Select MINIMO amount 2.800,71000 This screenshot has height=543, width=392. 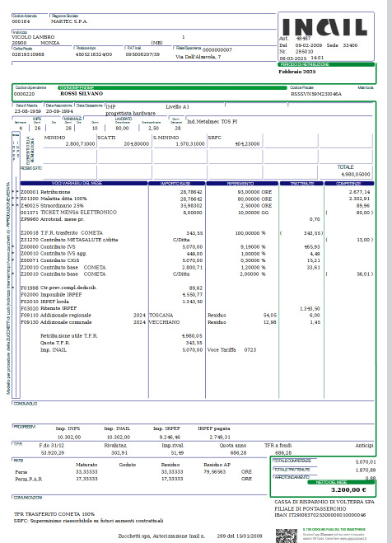pyautogui.click(x=80, y=143)
